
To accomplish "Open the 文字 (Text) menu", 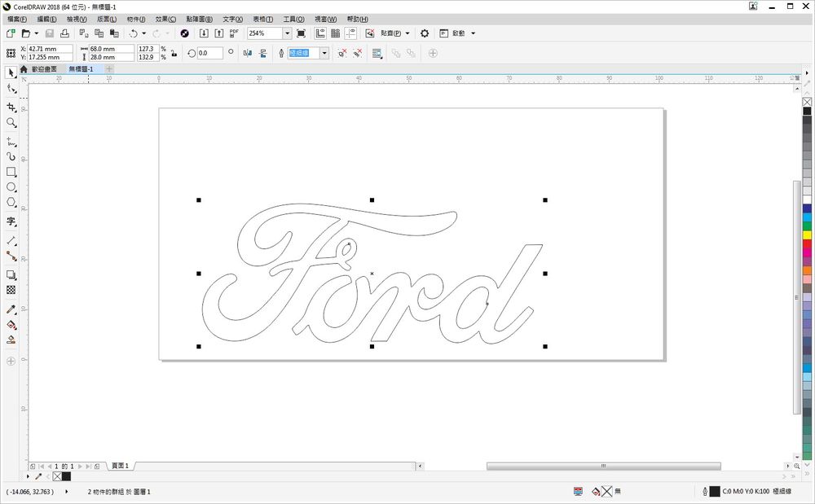I will pos(233,20).
